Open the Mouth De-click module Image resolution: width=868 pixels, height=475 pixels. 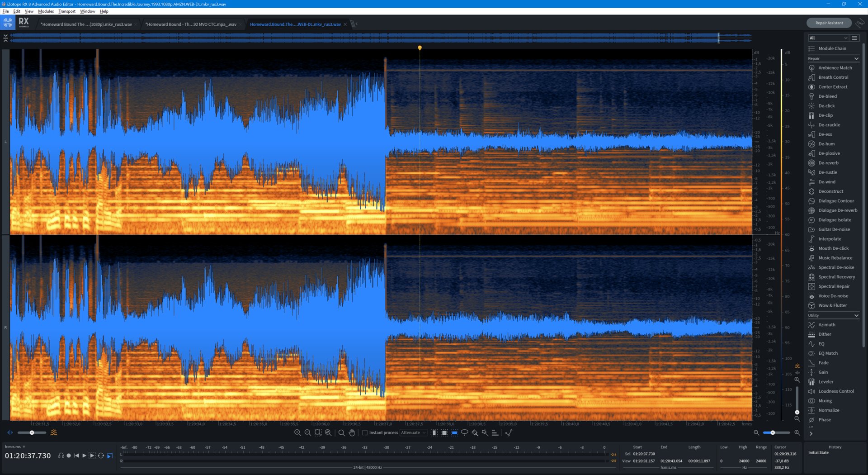(833, 248)
